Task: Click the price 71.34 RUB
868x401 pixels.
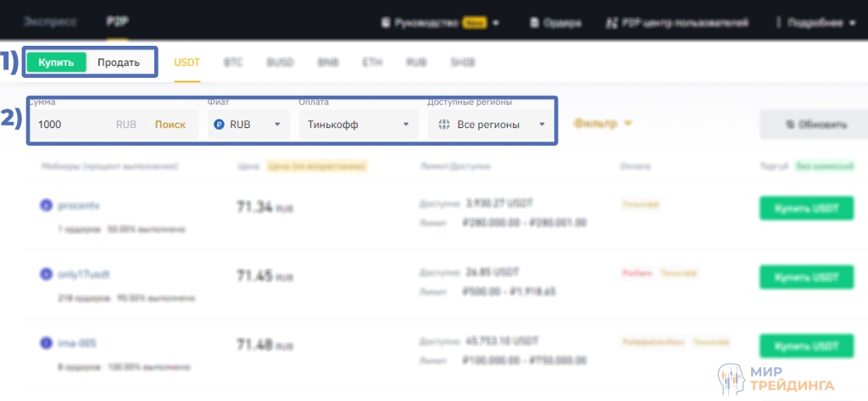Action: click(x=264, y=207)
